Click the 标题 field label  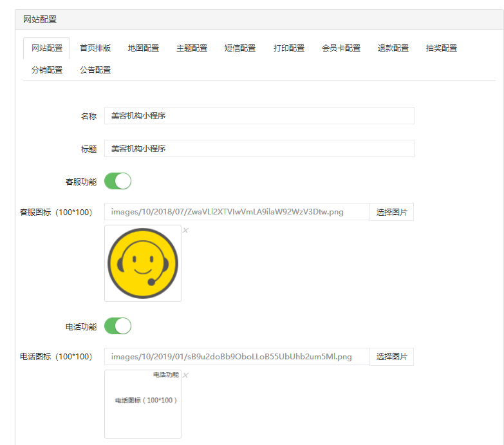[x=89, y=149]
